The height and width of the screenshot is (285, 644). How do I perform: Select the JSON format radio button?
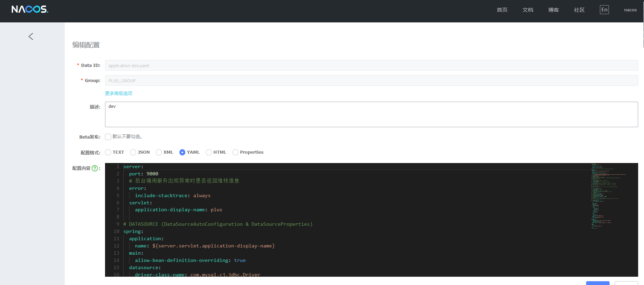[x=133, y=152]
